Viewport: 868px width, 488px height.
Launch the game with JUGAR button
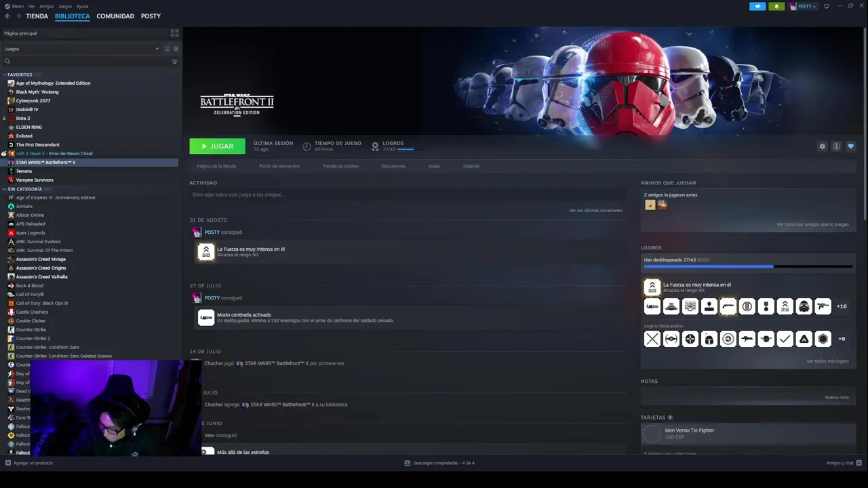[217, 146]
